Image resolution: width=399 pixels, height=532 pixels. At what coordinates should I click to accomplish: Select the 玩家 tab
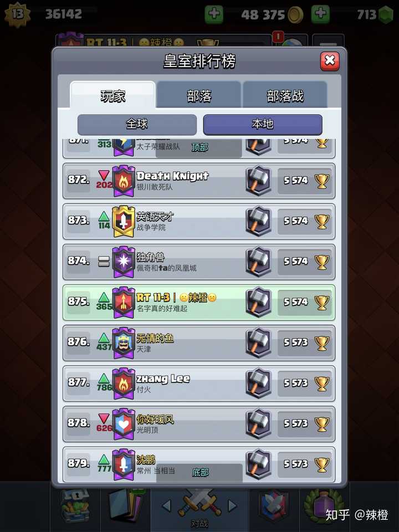click(112, 95)
